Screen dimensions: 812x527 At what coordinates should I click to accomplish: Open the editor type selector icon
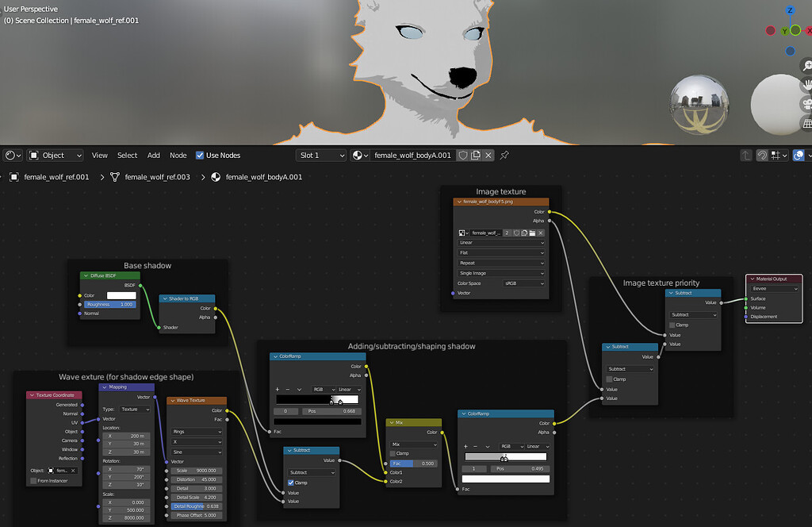point(10,155)
